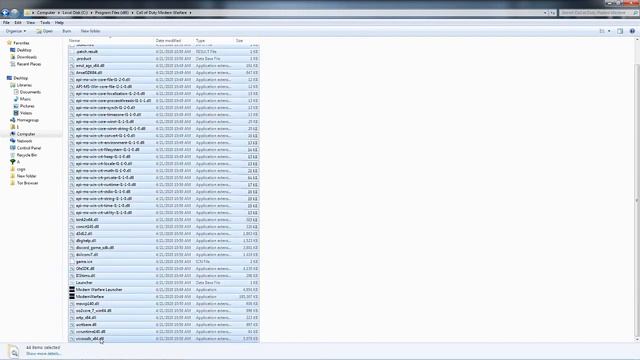Open the Pictures library
The height and width of the screenshot is (360, 640).
point(27,106)
